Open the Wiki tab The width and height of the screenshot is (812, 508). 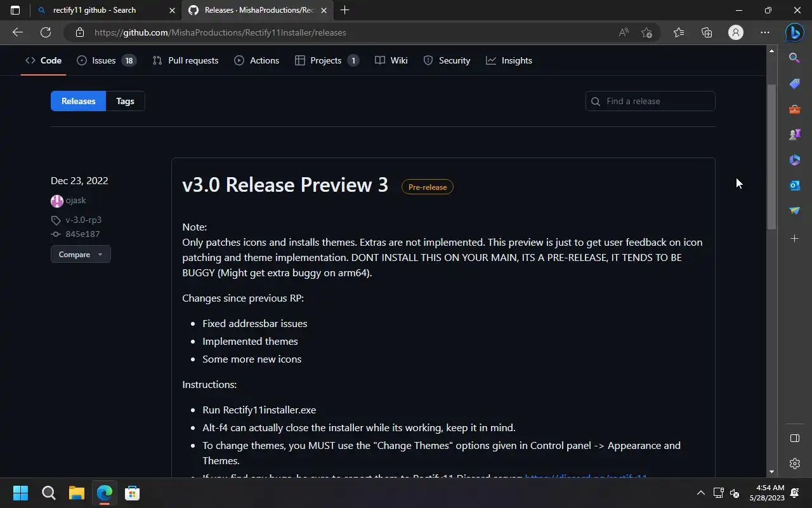[391, 60]
